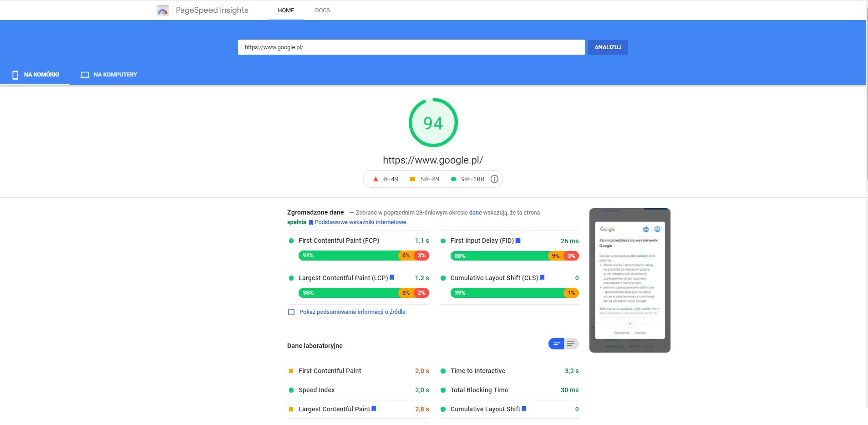This screenshot has width=868, height=425.
Task: Click green dot beside Time to Interactive
Action: [443, 371]
